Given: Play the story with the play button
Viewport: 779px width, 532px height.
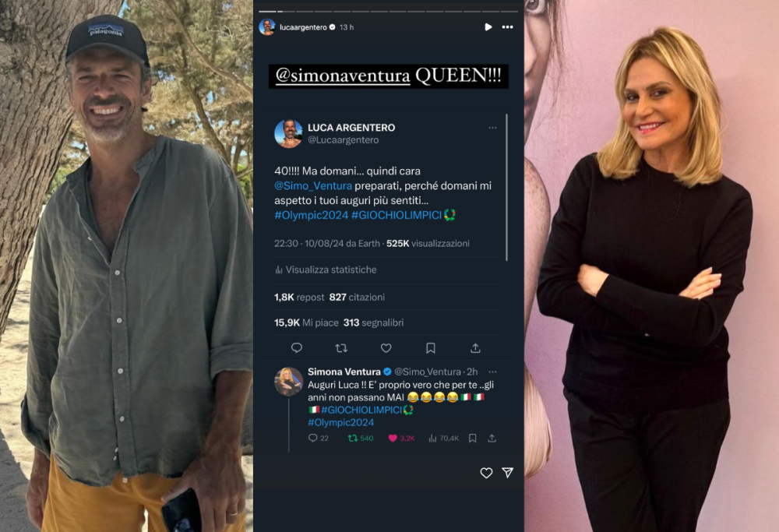Looking at the screenshot, I should pyautogui.click(x=488, y=27).
